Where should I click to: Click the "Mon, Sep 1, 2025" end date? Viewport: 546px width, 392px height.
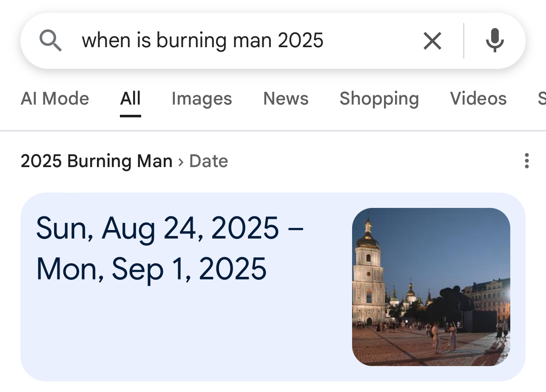tap(151, 269)
